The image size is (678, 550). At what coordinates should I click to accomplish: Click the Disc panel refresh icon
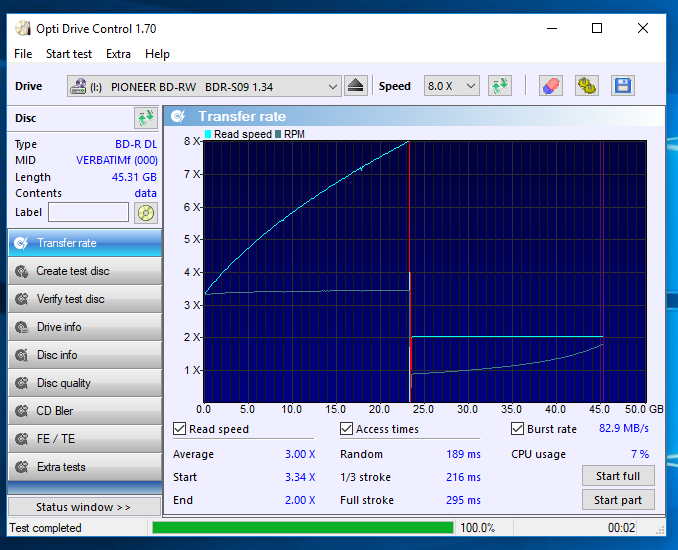146,118
